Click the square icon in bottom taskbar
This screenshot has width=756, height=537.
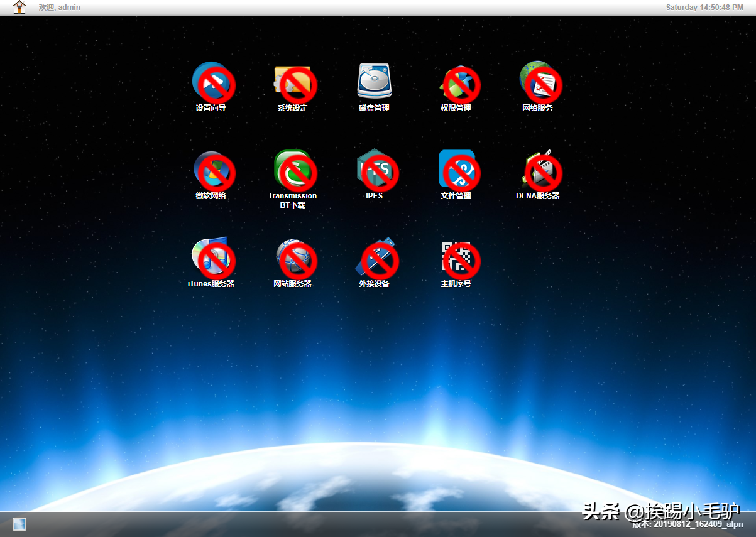[x=19, y=524]
